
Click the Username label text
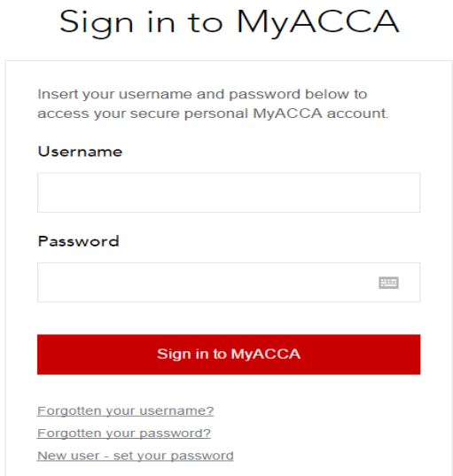coord(80,152)
